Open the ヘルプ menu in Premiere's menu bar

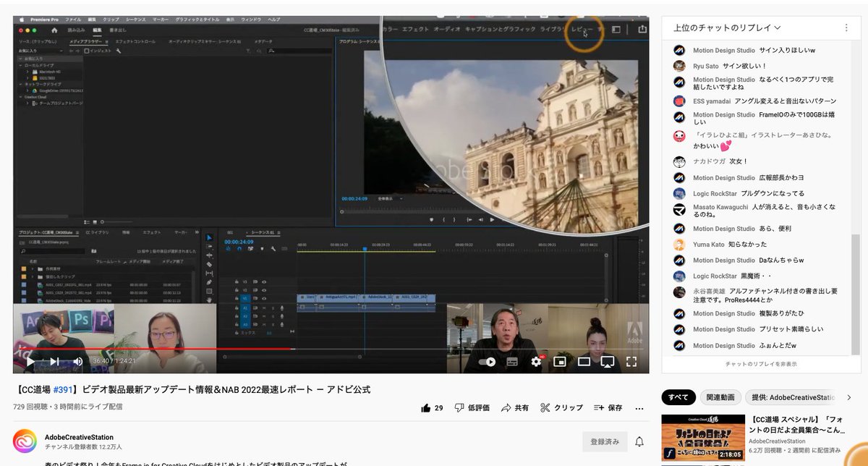(273, 20)
